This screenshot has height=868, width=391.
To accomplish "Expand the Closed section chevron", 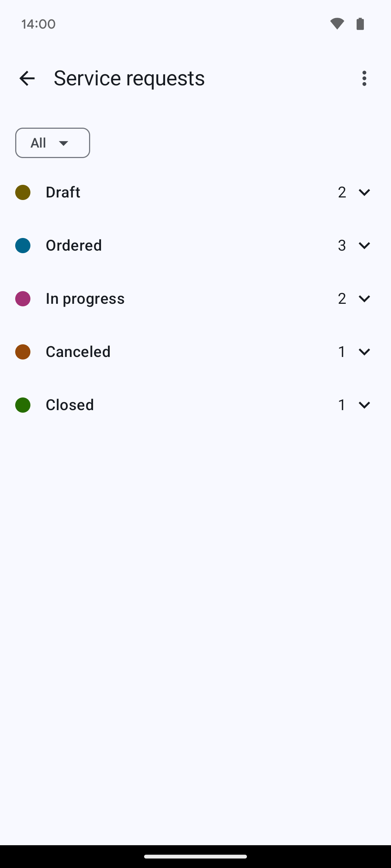I will click(364, 405).
